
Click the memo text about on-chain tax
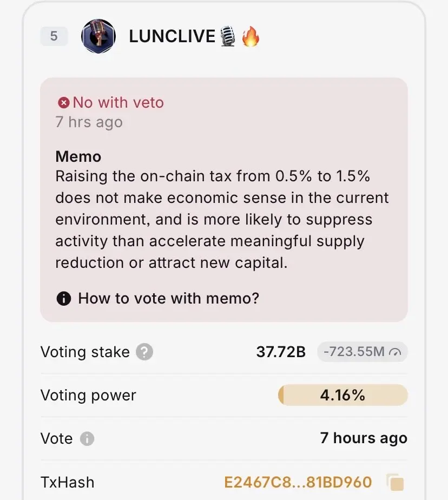click(x=222, y=219)
